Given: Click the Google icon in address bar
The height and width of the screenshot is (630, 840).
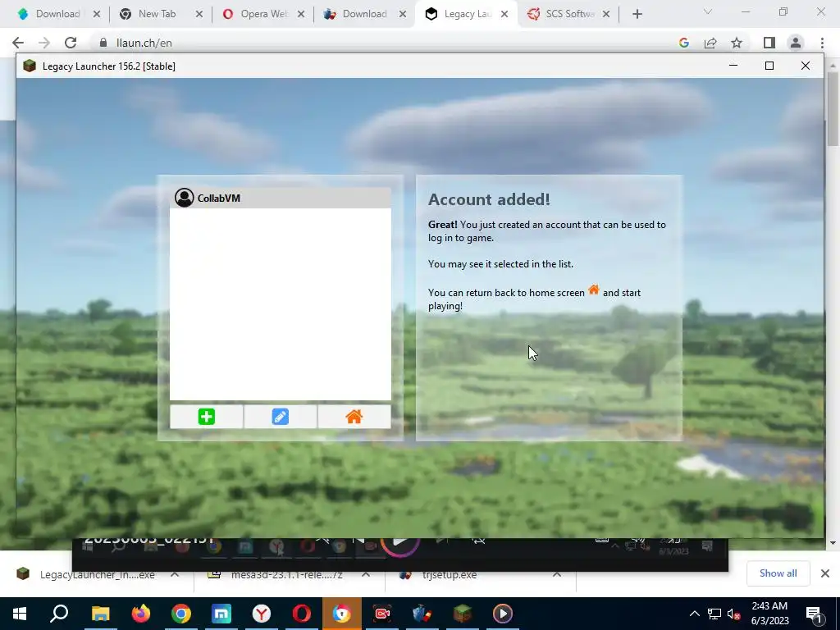Looking at the screenshot, I should (683, 43).
